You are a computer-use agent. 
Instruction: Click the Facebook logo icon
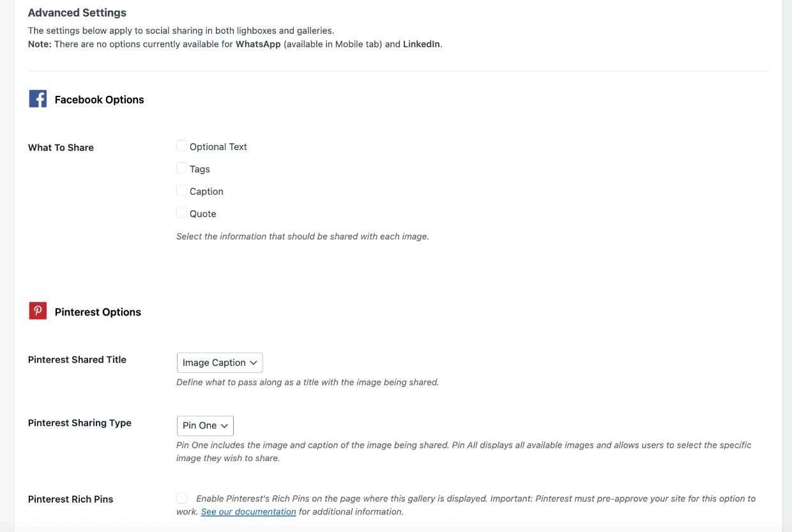click(x=38, y=99)
